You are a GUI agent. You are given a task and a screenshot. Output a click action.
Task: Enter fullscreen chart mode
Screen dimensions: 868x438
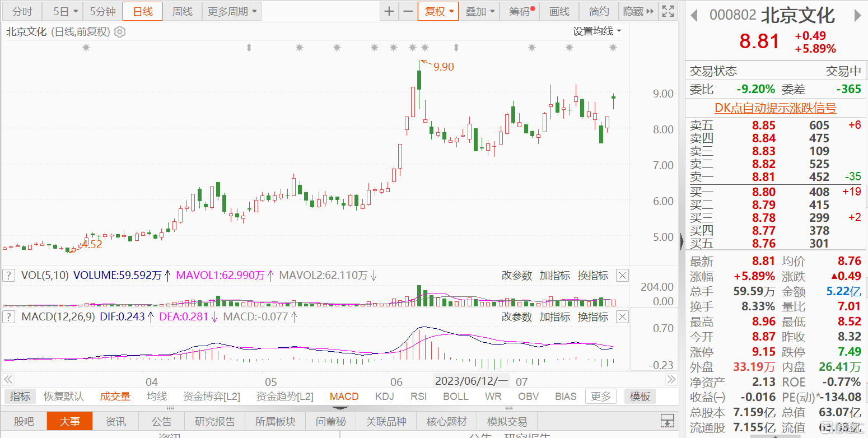pyautogui.click(x=668, y=11)
